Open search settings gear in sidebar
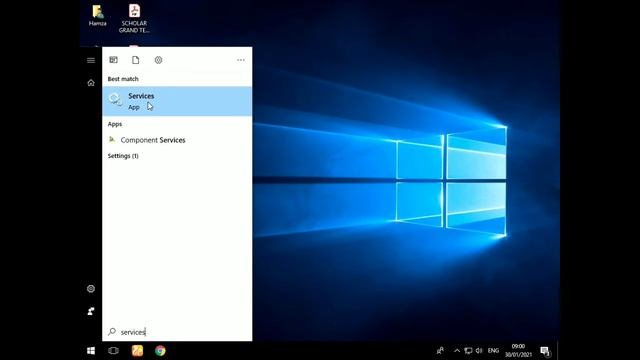 click(x=91, y=289)
